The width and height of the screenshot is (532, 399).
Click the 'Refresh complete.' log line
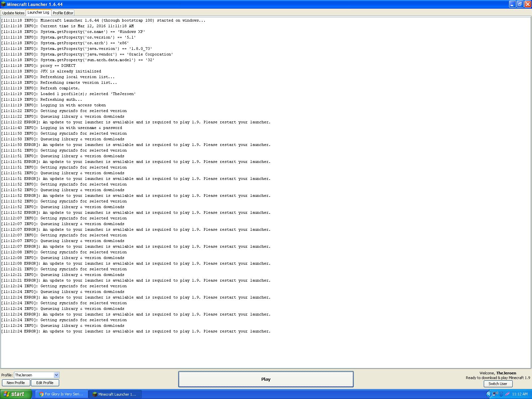[x=41, y=88]
